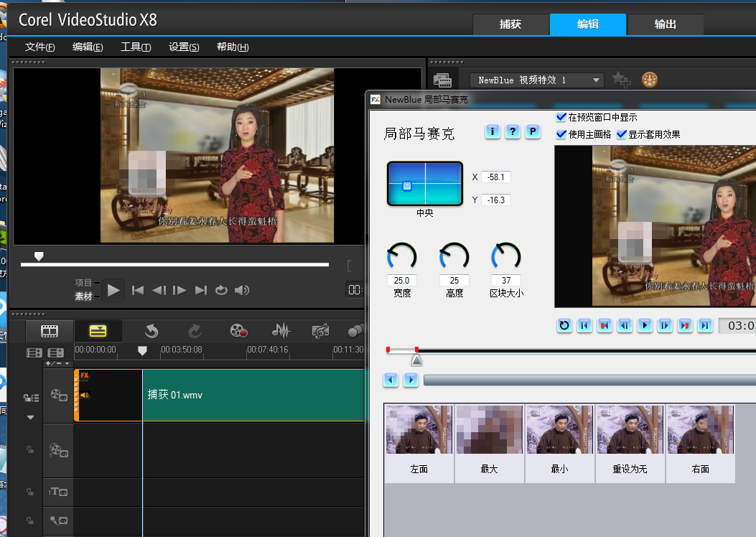Screen dimensions: 756x537
Task: Open the sound mixer waveform icon
Action: click(281, 331)
